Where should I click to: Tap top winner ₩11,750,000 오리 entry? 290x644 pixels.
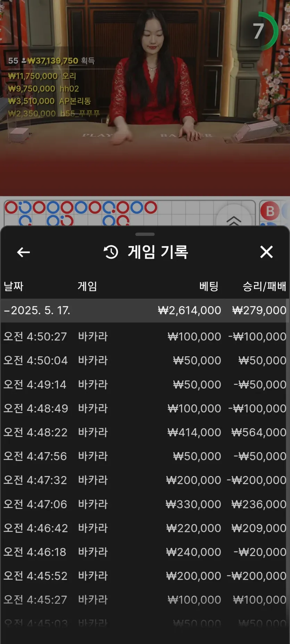(x=42, y=76)
